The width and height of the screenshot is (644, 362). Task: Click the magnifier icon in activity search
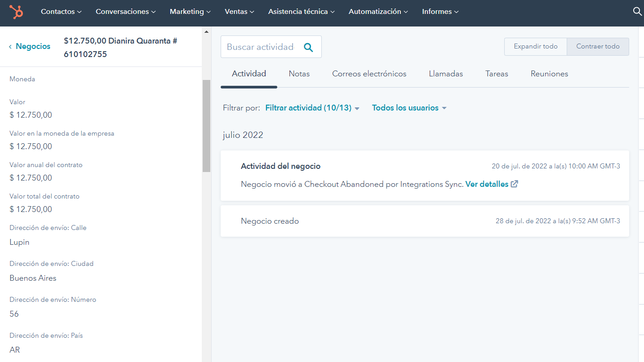pos(308,47)
